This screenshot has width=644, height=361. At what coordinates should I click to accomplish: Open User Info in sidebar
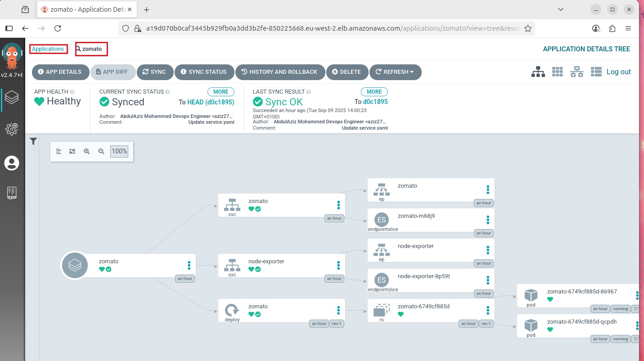point(12,163)
